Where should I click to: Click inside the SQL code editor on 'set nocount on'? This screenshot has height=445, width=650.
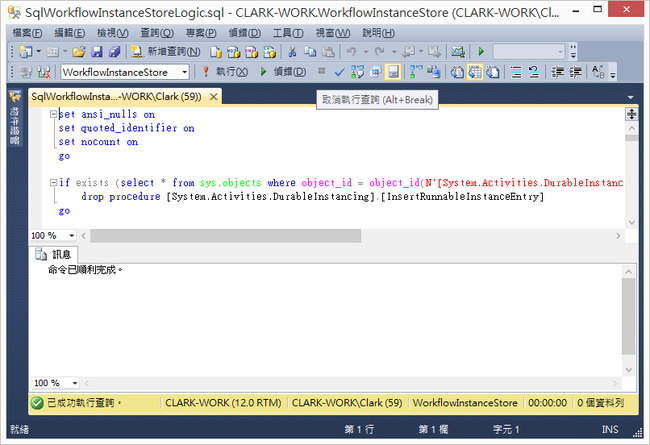coord(98,142)
